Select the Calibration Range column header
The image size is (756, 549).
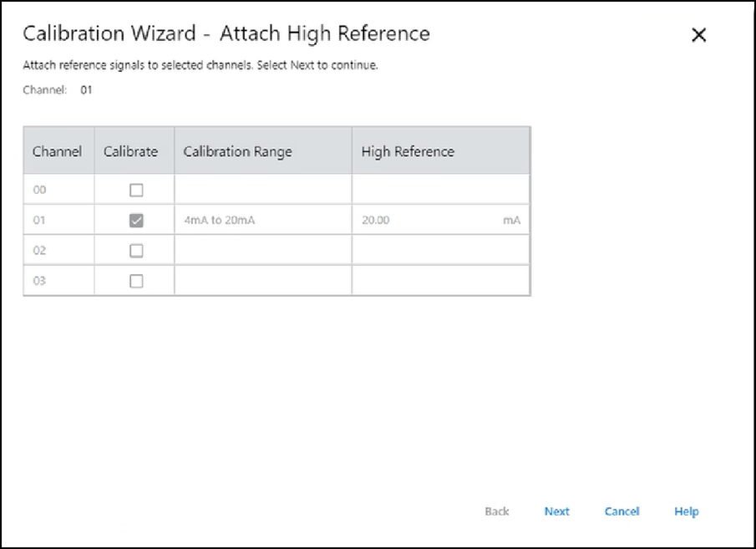(237, 151)
